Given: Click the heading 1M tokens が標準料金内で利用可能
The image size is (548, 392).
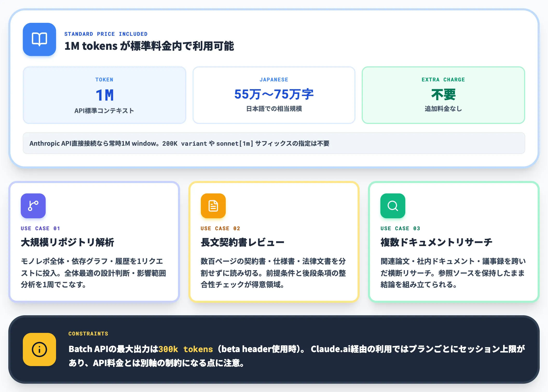Looking at the screenshot, I should pos(149,46).
